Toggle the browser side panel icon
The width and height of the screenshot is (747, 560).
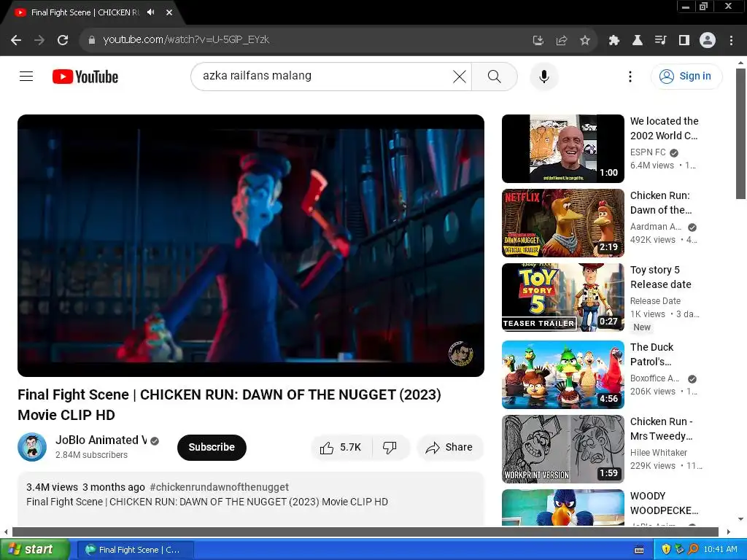click(684, 40)
